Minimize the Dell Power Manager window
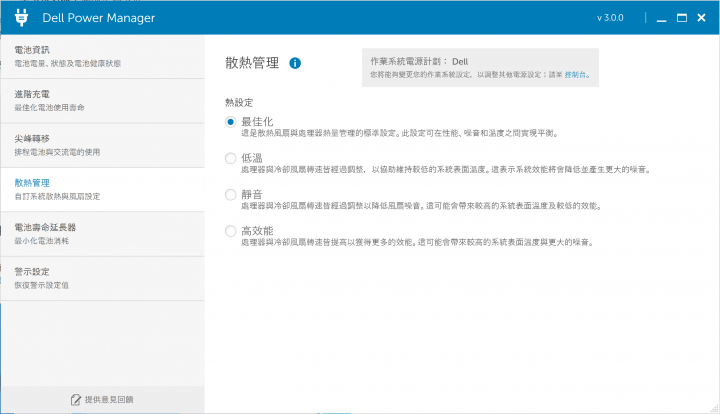This screenshot has height=414, width=720. (661, 18)
